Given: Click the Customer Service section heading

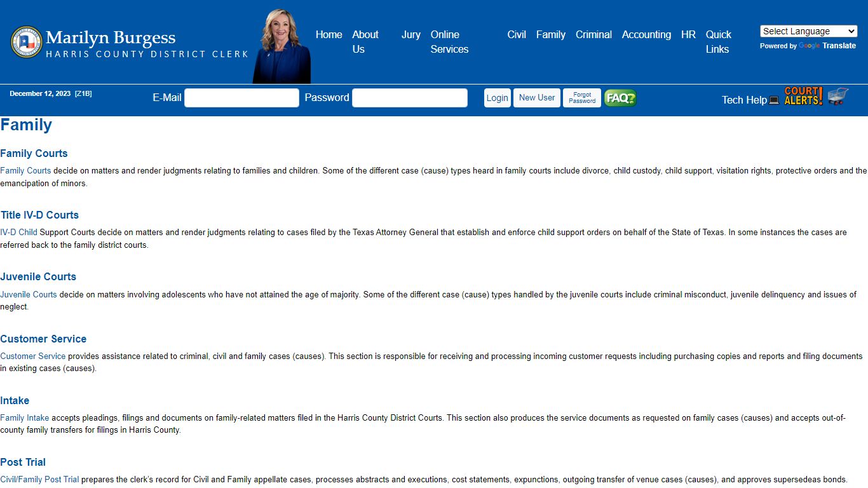Looking at the screenshot, I should (x=43, y=339).
